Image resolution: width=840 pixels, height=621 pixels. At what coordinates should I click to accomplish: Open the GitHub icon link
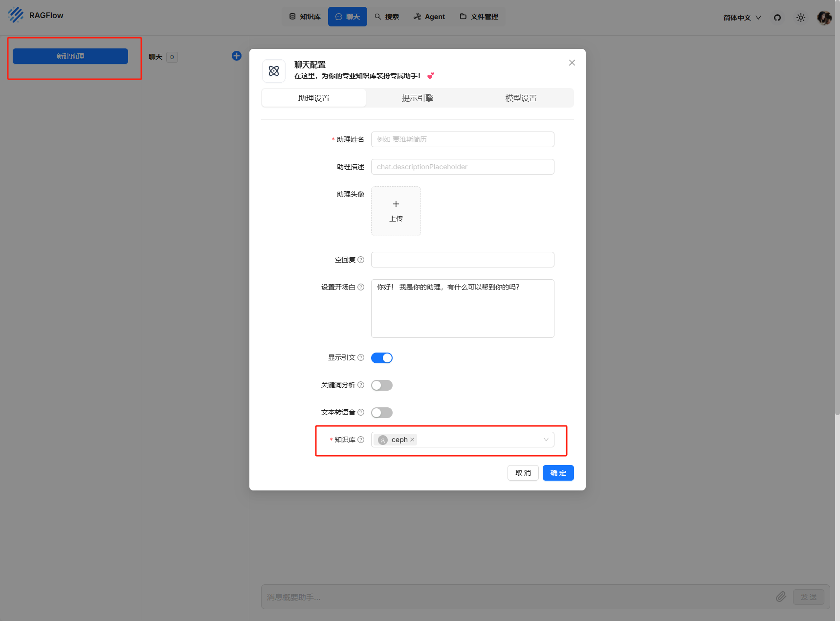click(777, 18)
